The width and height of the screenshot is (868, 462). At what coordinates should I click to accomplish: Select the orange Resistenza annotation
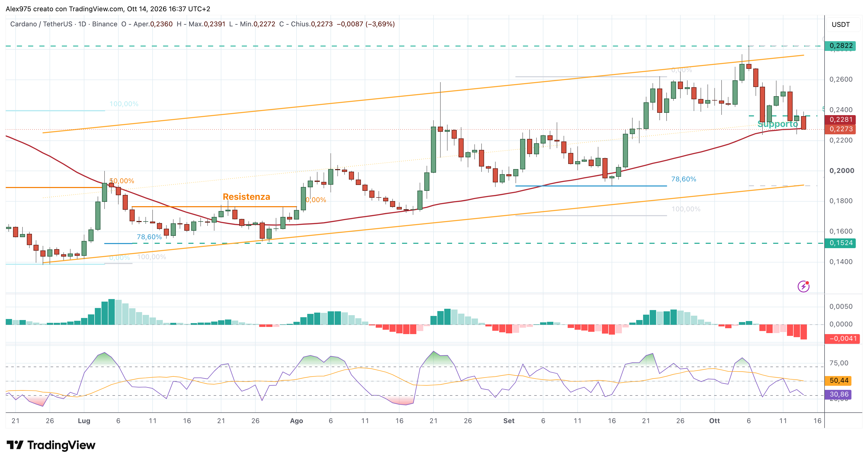246,197
